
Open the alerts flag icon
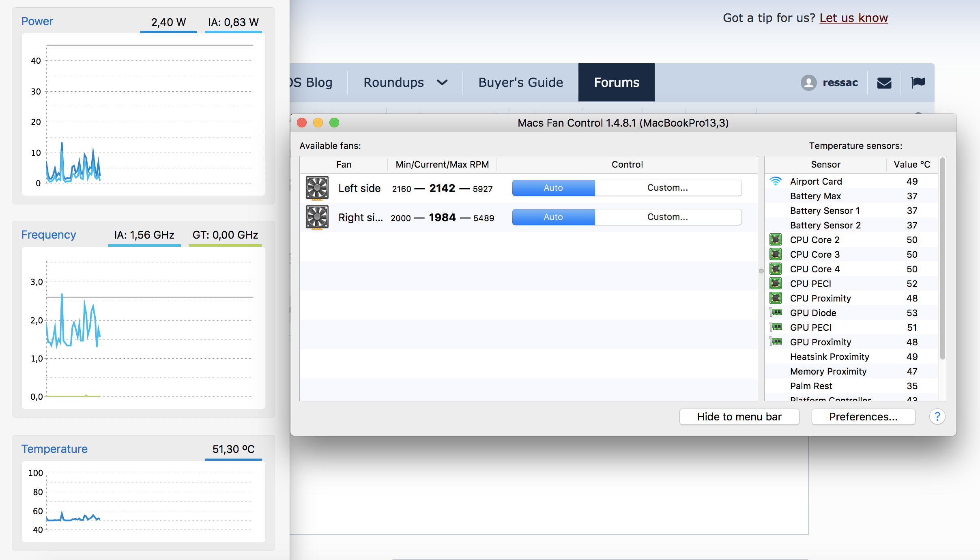point(918,82)
